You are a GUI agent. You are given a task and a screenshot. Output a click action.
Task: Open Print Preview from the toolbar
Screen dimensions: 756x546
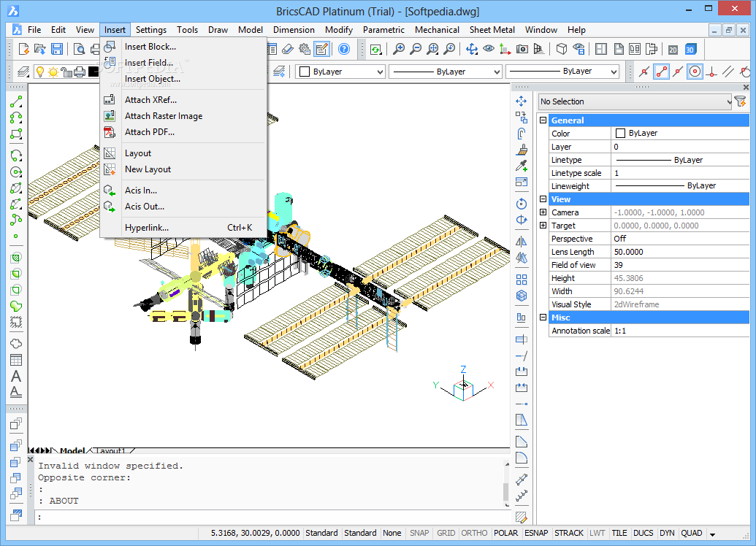click(79, 49)
